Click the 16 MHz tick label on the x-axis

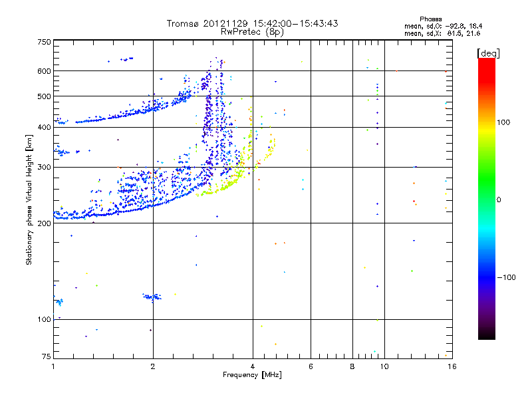coord(452,366)
